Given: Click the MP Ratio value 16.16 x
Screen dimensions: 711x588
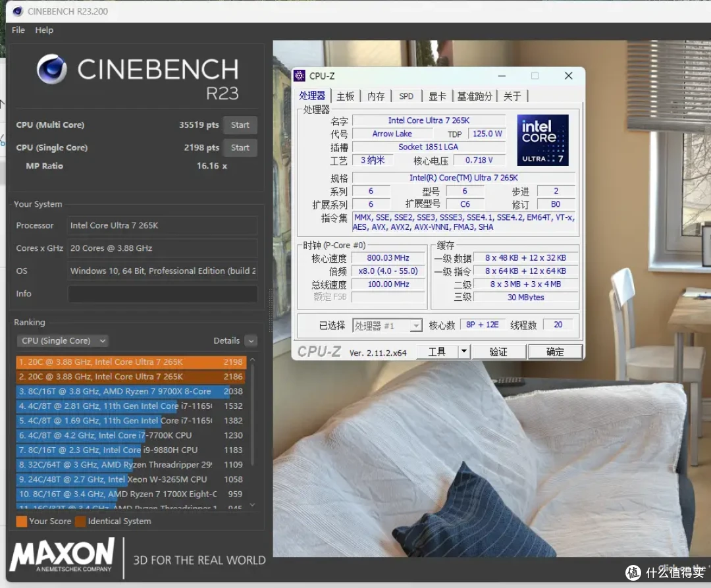Looking at the screenshot, I should pyautogui.click(x=212, y=166).
